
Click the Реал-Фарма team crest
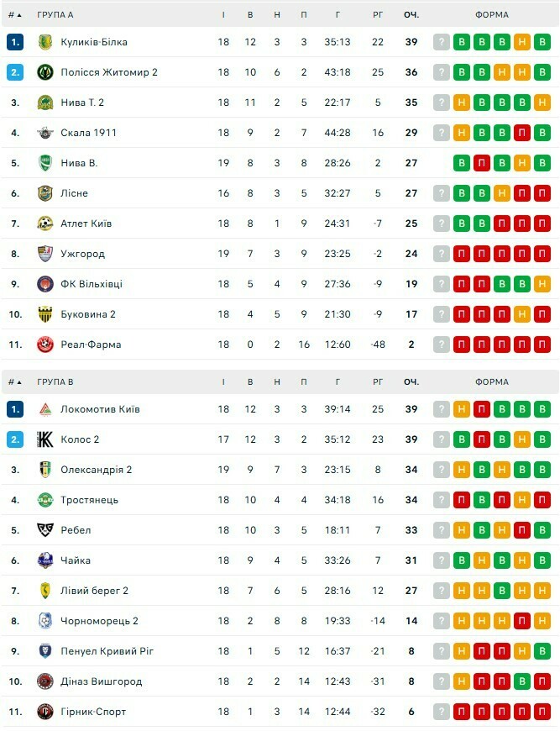[45, 344]
